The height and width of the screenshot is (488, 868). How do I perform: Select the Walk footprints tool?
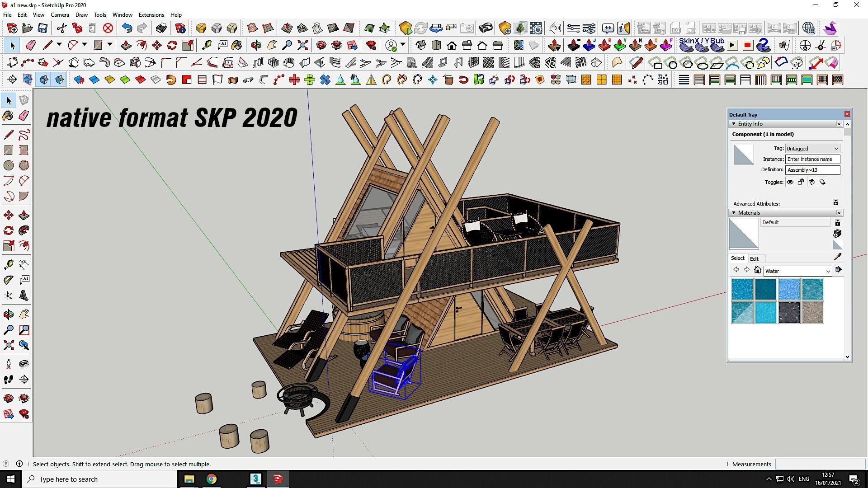(x=8, y=380)
